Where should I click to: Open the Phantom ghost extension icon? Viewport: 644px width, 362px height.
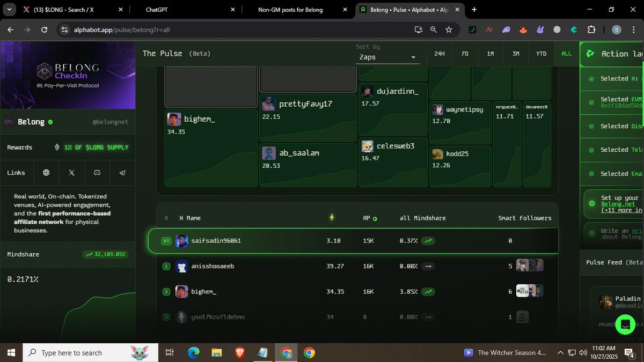click(506, 30)
